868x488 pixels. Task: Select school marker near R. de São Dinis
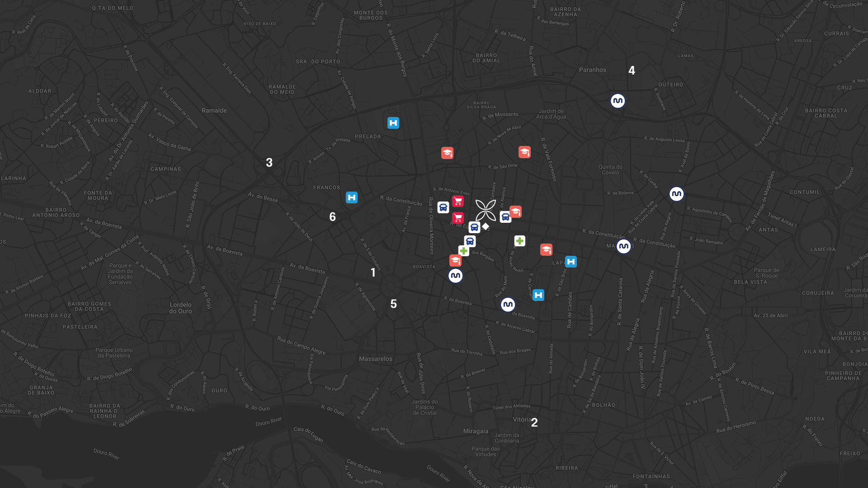pyautogui.click(x=524, y=152)
